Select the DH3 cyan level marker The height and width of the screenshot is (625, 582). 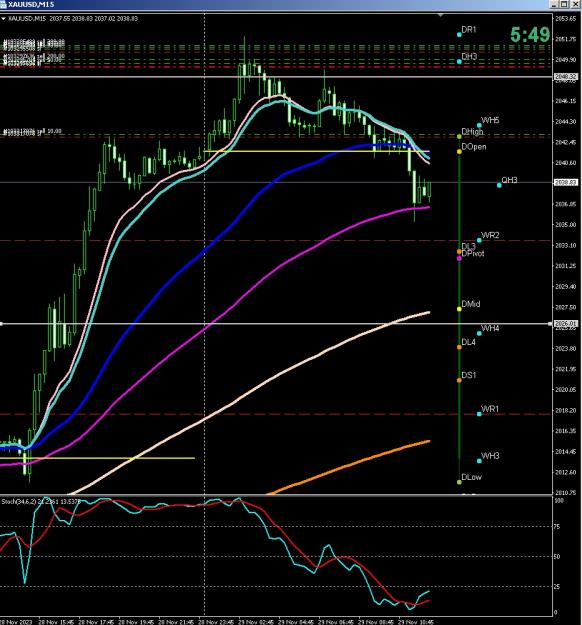(459, 61)
